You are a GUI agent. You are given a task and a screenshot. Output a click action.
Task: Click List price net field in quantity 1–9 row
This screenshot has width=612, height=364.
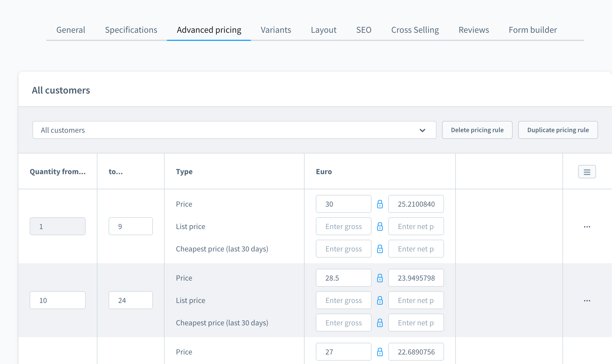pos(416,226)
